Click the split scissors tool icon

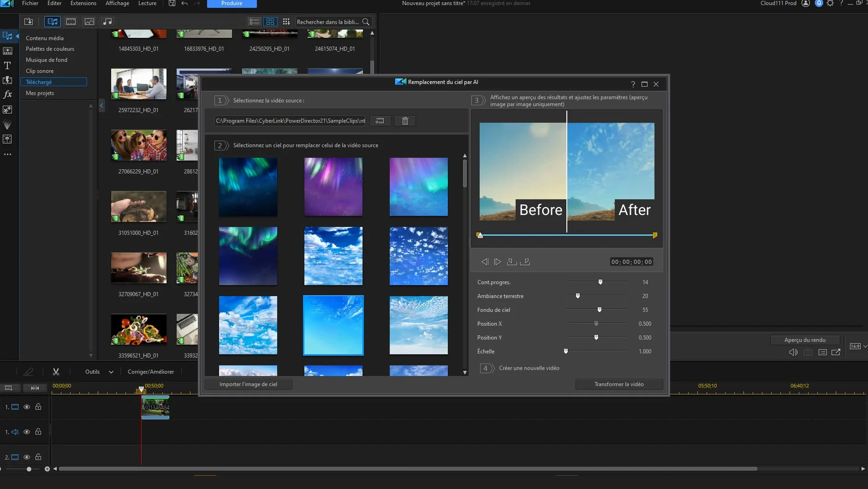pyautogui.click(x=56, y=372)
